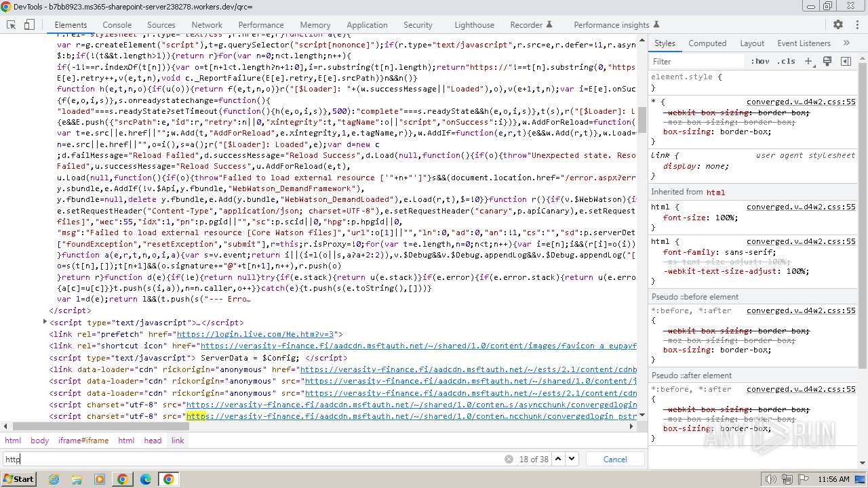This screenshot has height=488, width=868.
Task: Open the volume tray icon
Action: (x=771, y=479)
